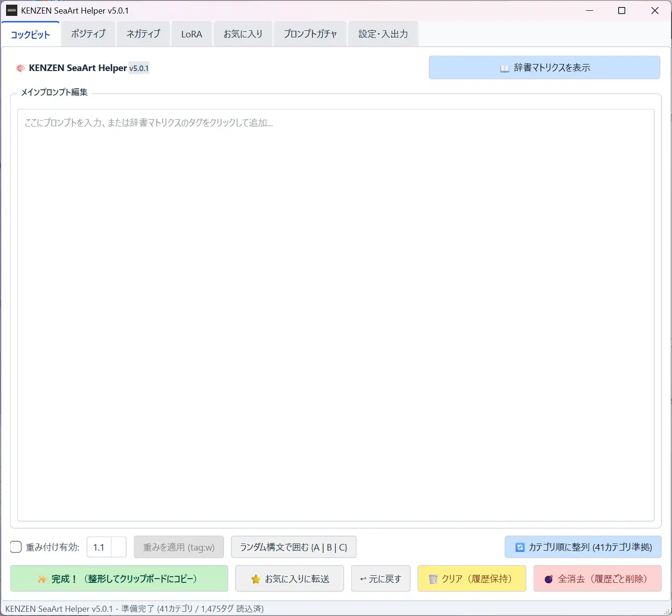Maximize the KENZEN SeaArt Helper window
672x616 pixels.
621,10
